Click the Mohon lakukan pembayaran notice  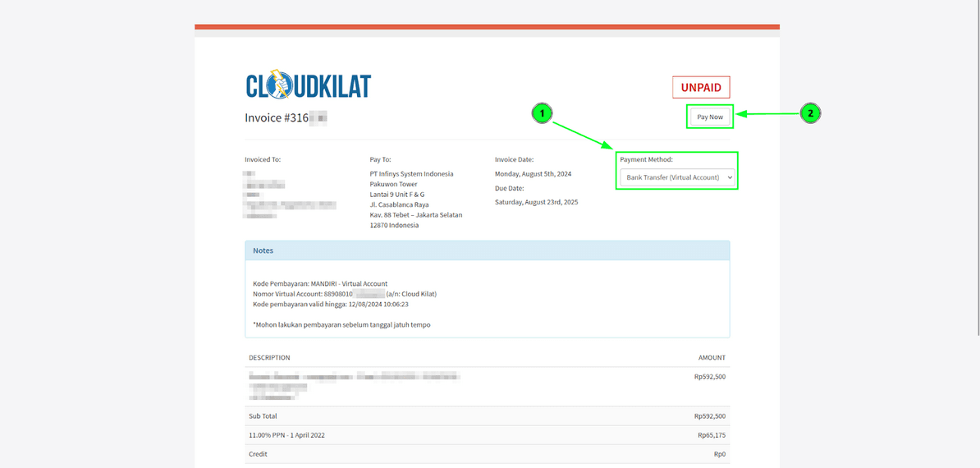click(x=342, y=325)
